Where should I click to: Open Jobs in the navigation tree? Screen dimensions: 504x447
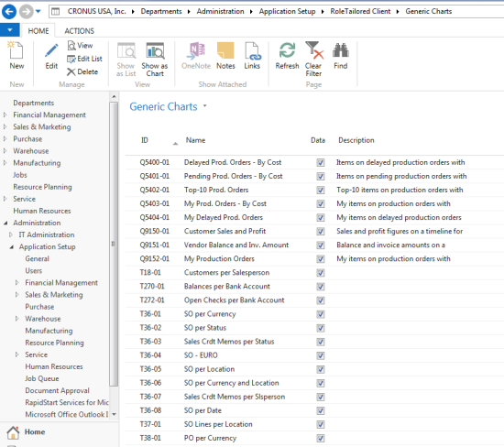(20, 175)
